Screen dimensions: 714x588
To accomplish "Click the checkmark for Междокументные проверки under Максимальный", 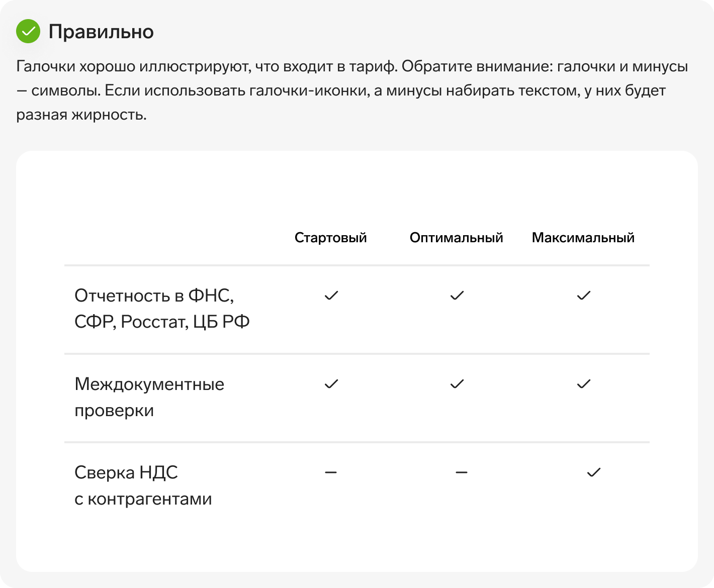I will click(584, 384).
